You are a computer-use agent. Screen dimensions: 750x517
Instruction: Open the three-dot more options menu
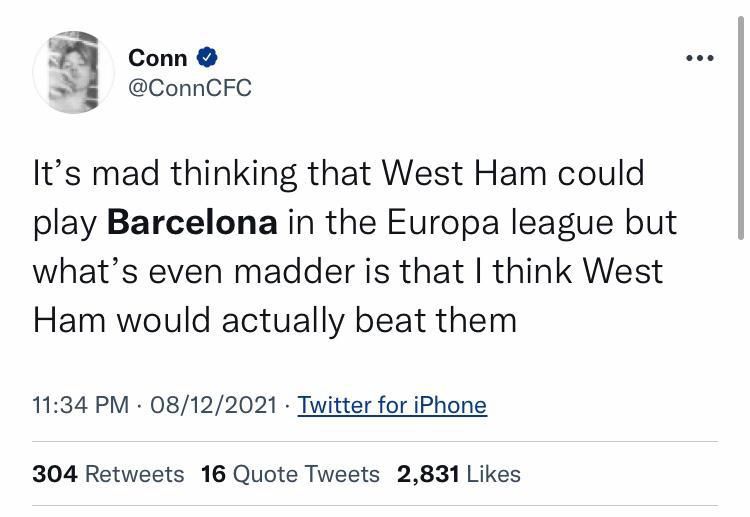pos(699,58)
